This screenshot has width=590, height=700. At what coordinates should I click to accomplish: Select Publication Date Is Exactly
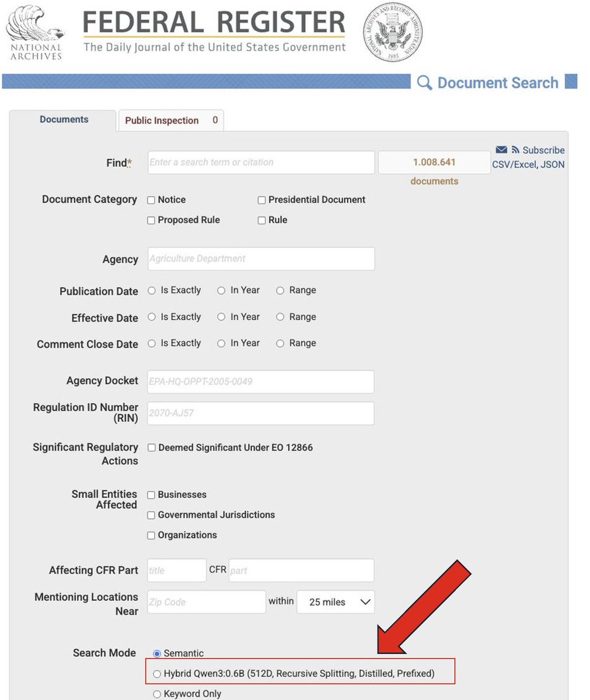tap(152, 290)
